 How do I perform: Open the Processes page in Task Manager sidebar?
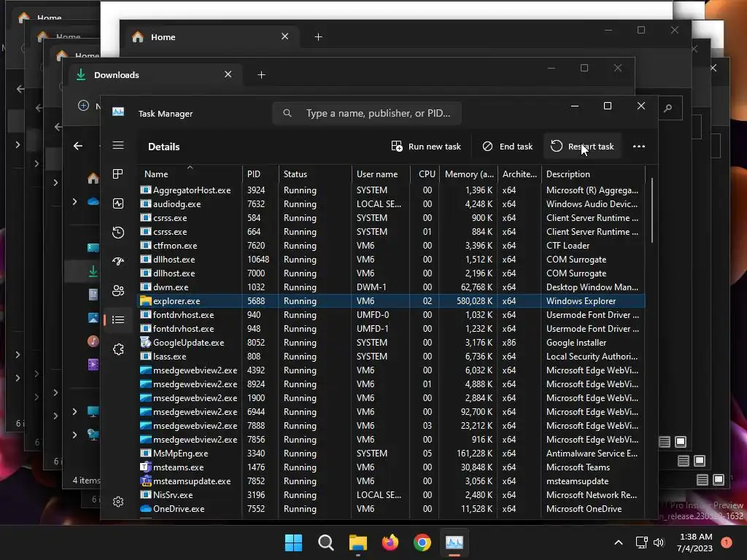(118, 174)
